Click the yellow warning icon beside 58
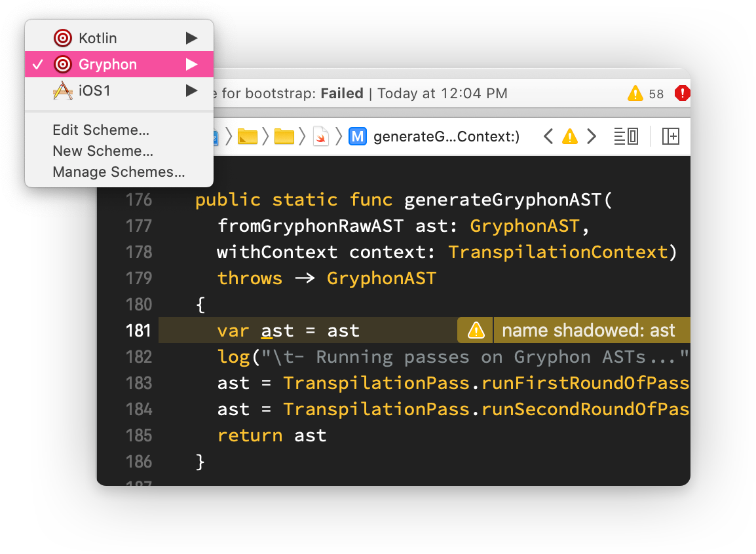This screenshot has height=554, width=756. click(635, 93)
